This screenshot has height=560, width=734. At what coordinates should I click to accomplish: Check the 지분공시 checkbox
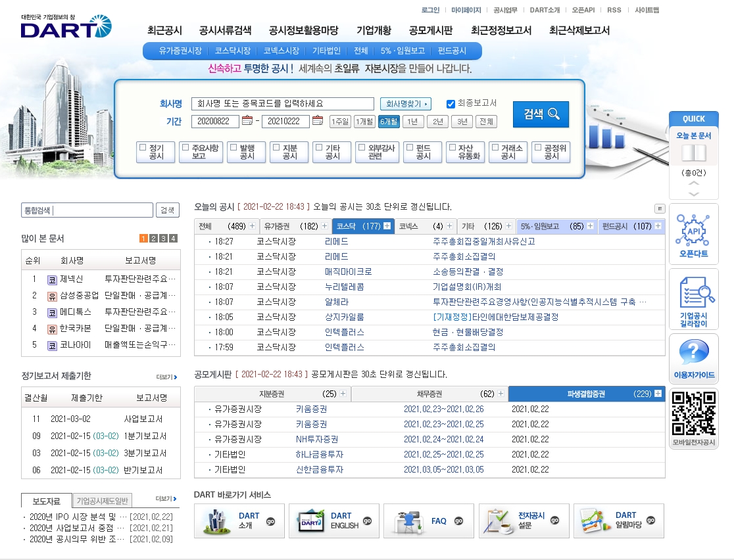276,147
